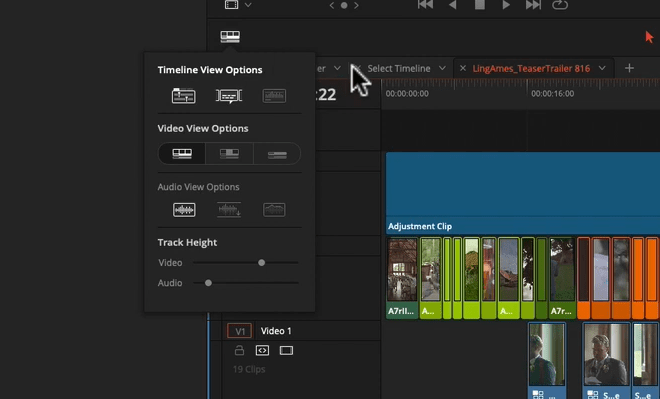
Task: Open the LingAmes_TeaserTrailer 816 tab
Action: click(531, 69)
